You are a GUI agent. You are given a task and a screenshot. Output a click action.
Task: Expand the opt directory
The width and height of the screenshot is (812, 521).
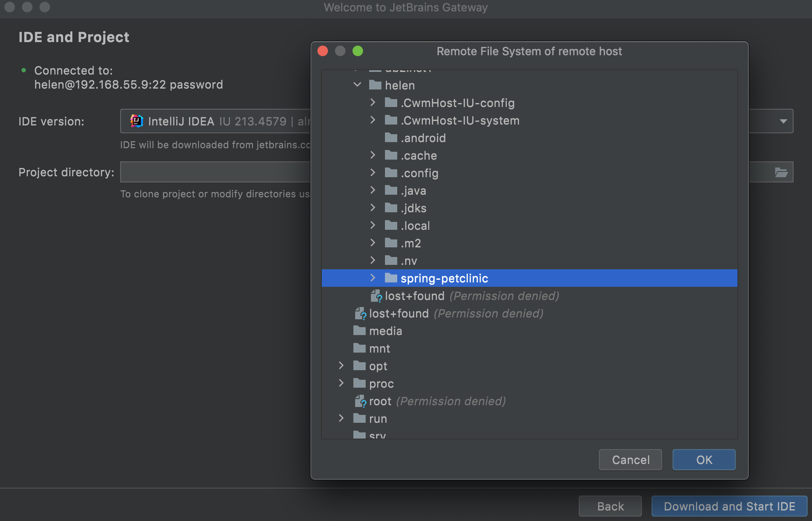[x=342, y=366]
